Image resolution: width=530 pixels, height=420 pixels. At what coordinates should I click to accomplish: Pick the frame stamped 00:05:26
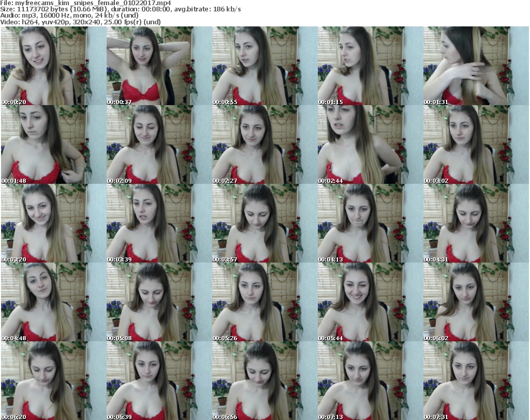[264, 302]
